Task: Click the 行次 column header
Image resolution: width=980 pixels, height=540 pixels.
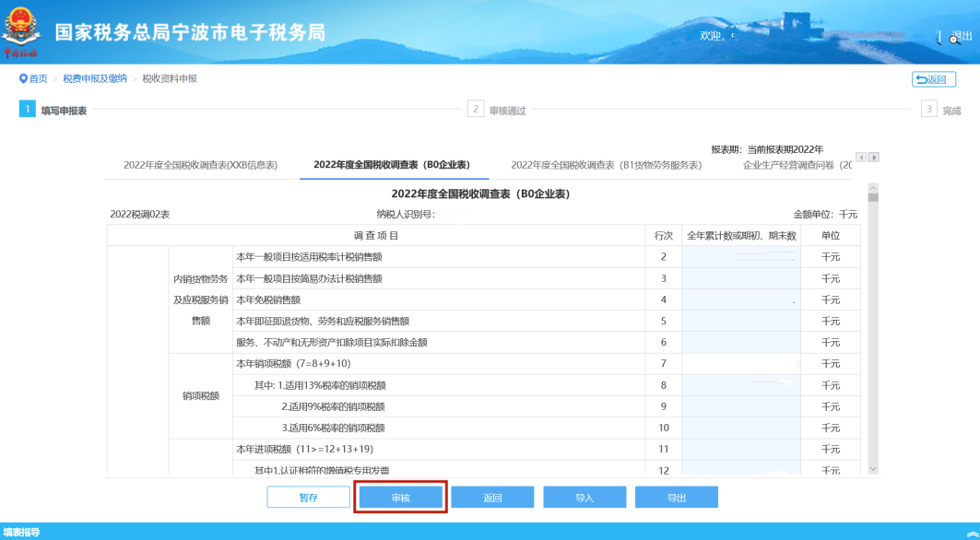Action: (x=664, y=236)
